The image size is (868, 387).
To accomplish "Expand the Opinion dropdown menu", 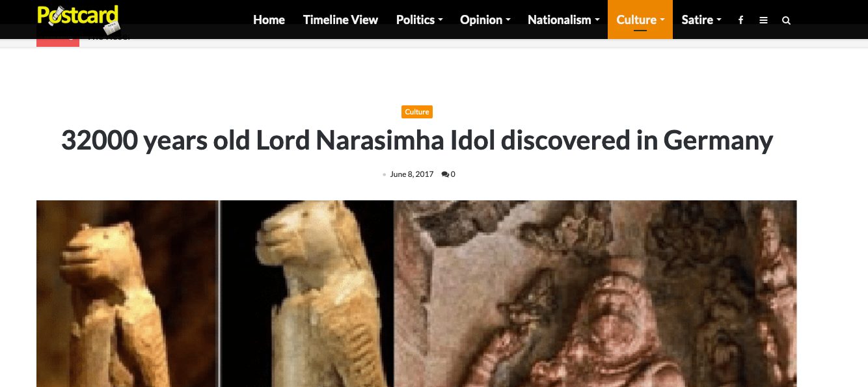I will (x=485, y=20).
